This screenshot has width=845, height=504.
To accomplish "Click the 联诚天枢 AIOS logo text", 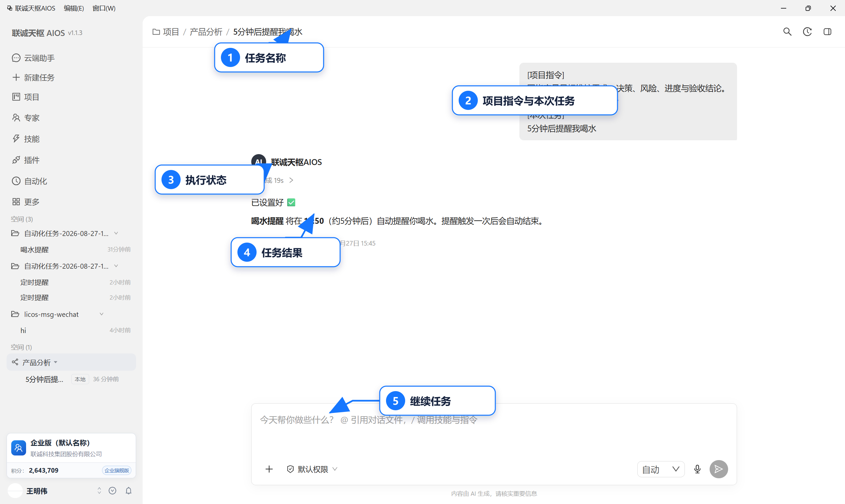I will [x=38, y=33].
